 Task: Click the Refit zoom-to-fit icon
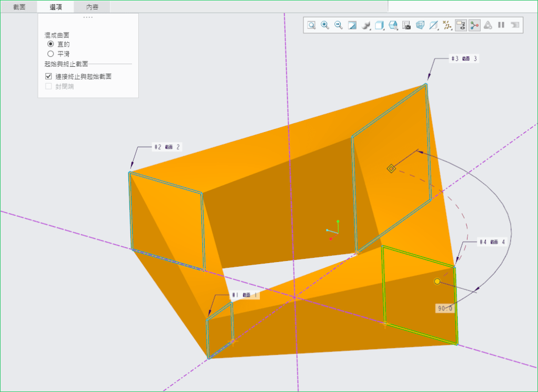(x=311, y=25)
